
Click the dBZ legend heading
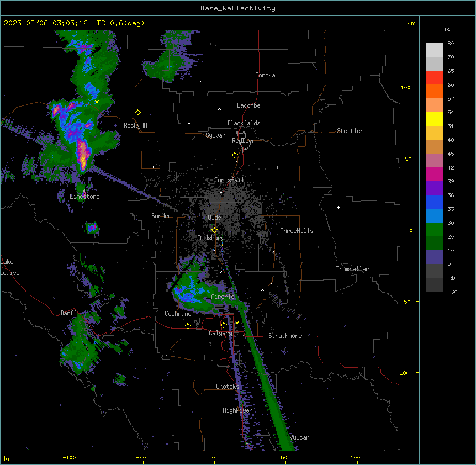click(x=447, y=30)
